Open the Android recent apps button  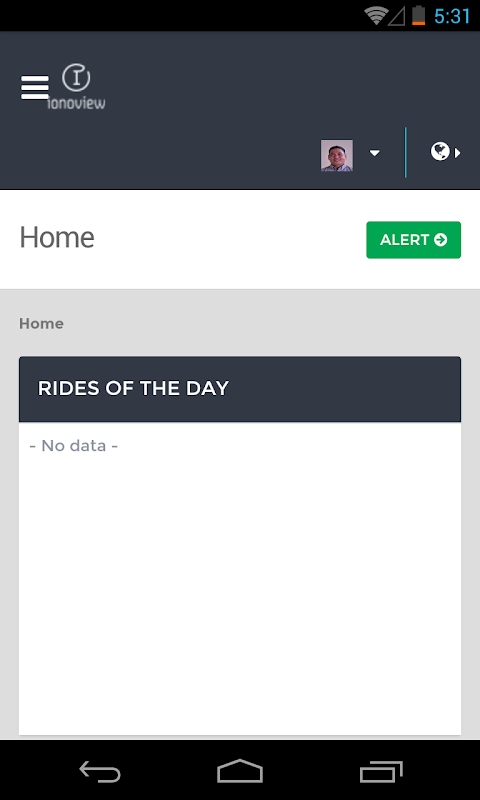[381, 771]
